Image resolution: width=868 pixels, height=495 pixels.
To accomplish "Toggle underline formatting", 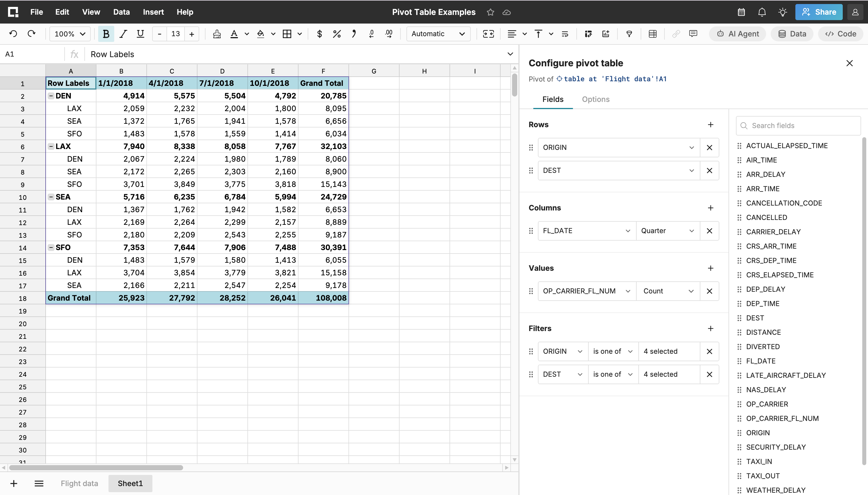I will coord(140,34).
